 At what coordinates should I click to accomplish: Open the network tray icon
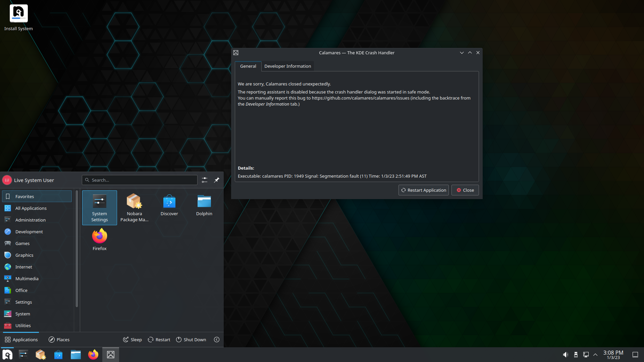coord(586,355)
